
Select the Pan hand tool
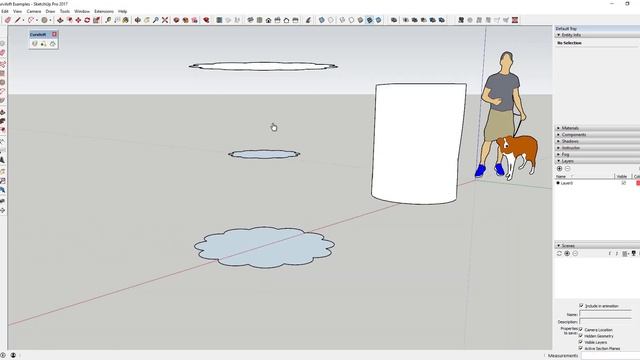(x=147, y=20)
